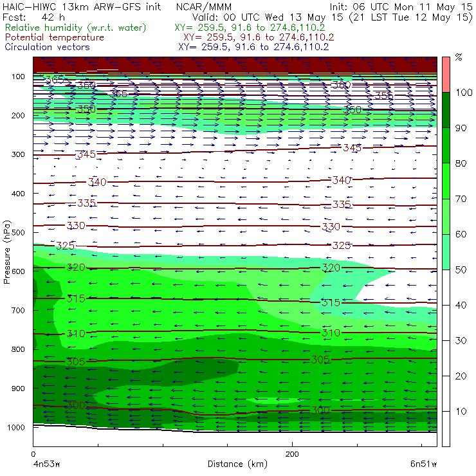476x476 pixels.
Task: Click the 'Pressure (hPa)' vertical axis title
Action: [6, 252]
